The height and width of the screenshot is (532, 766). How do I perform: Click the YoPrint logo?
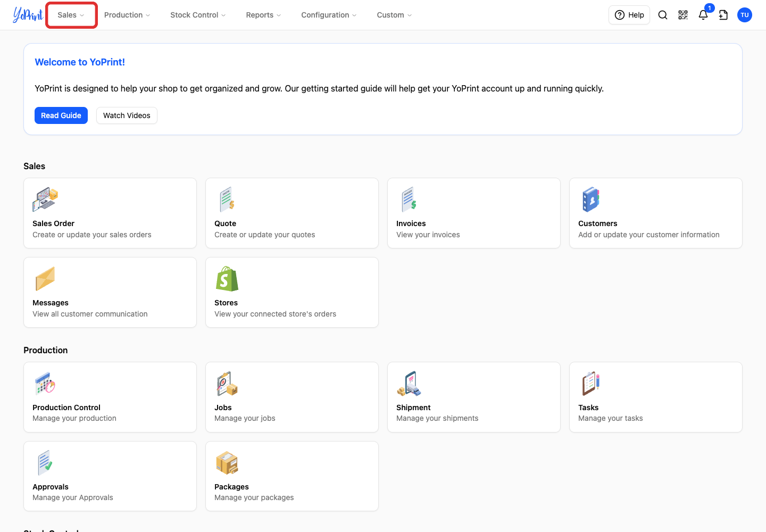coord(28,15)
